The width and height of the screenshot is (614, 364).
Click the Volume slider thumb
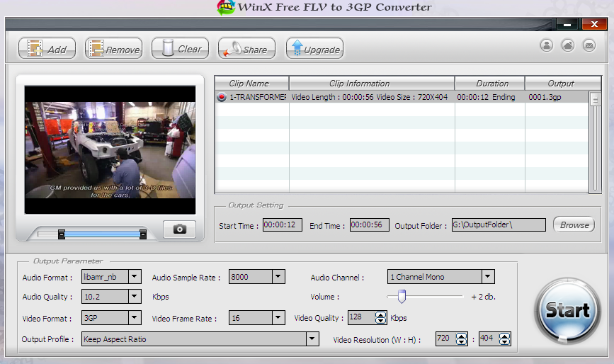click(402, 296)
